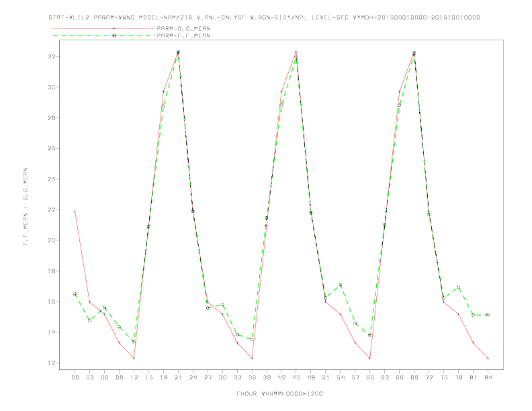Screen dimensions: 532x411
Task: Click x-axis tick label 48
Action: [311, 377]
